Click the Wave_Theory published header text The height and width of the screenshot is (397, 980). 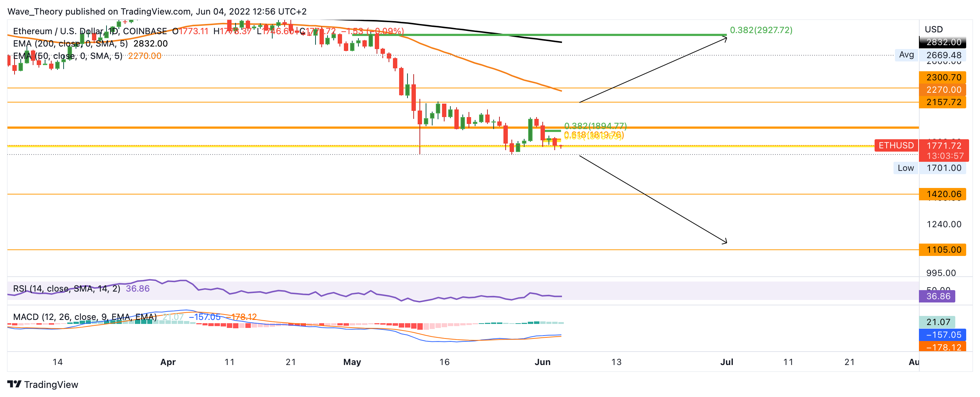[x=157, y=11]
